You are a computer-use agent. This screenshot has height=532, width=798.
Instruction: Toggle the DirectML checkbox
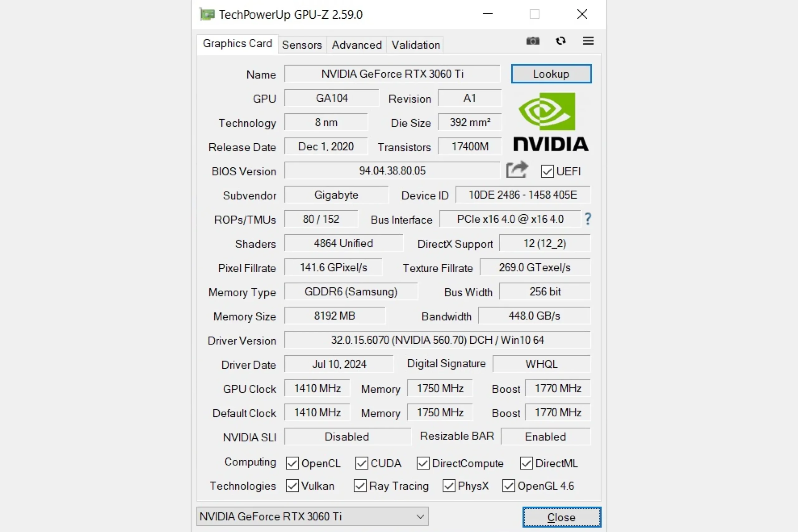click(526, 463)
